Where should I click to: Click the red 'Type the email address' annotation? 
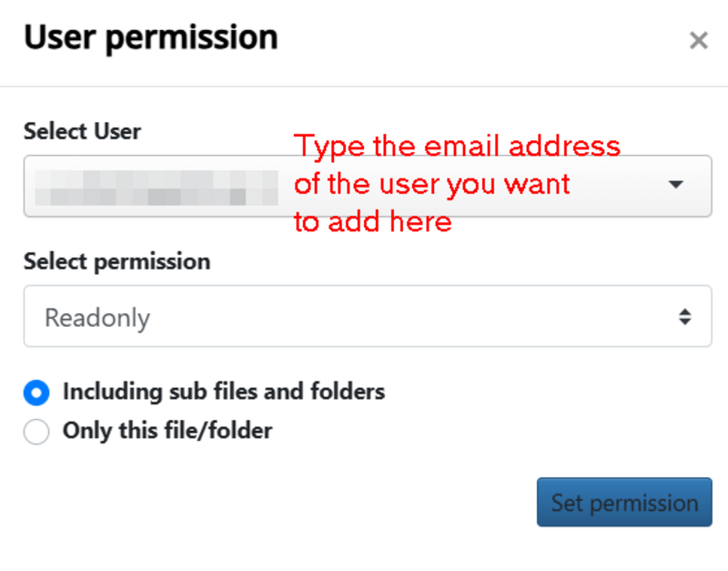[x=457, y=147]
